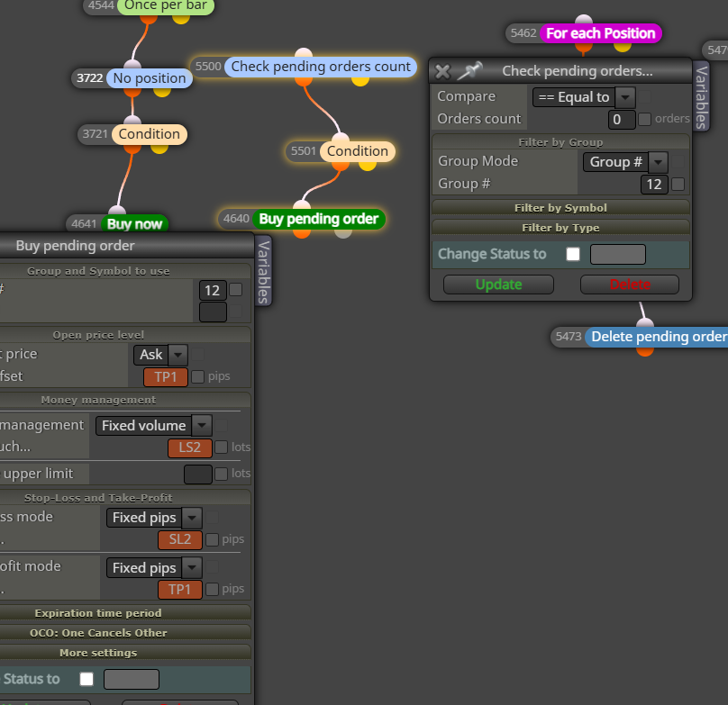Click yellow output connector of No position block

point(162,93)
